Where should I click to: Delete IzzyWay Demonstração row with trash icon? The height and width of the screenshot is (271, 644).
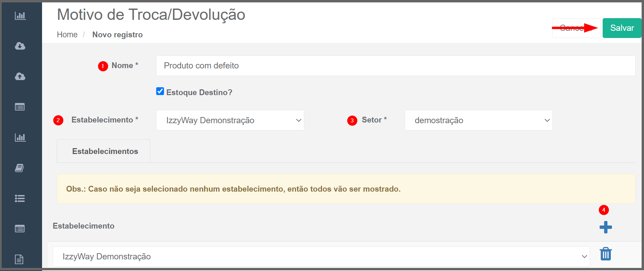(x=606, y=254)
